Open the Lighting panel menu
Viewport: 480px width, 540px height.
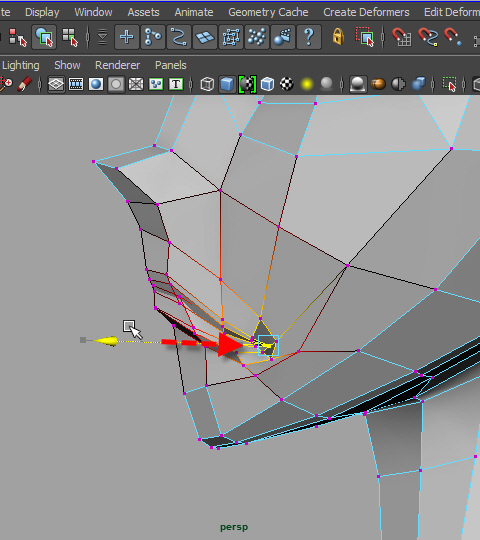(21, 65)
